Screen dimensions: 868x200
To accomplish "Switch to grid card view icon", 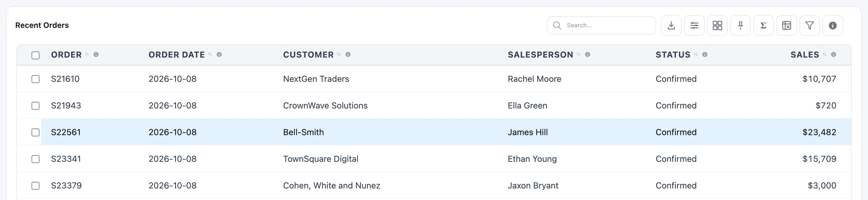I will click(717, 25).
